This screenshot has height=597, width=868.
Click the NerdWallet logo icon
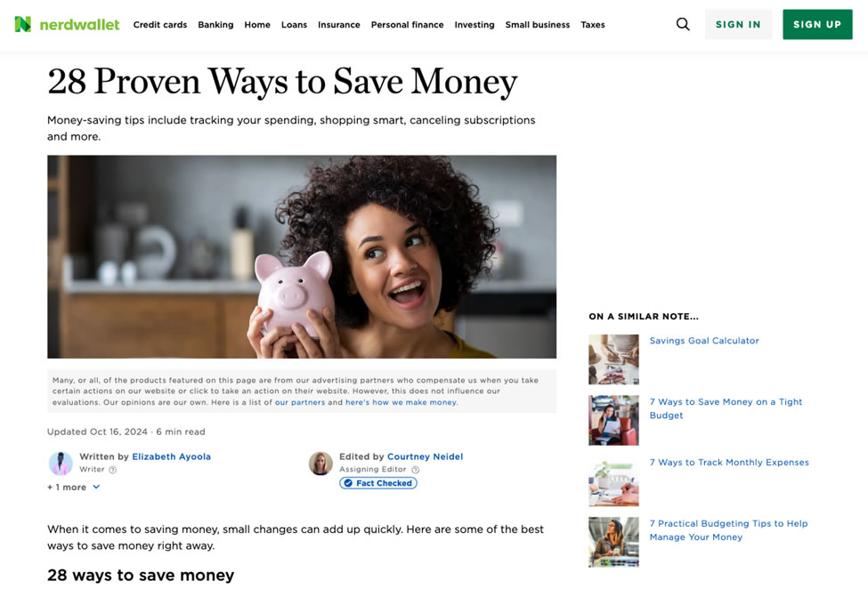[22, 24]
